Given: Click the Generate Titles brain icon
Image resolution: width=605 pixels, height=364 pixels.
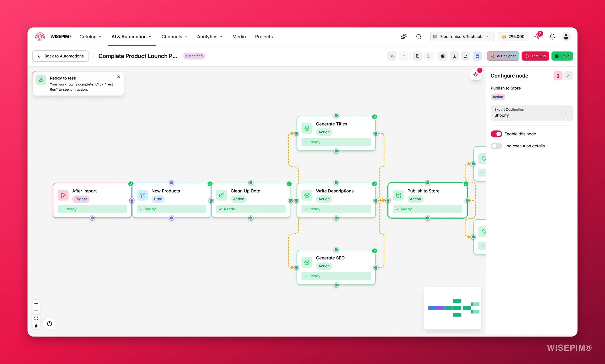Looking at the screenshot, I should click(x=307, y=128).
